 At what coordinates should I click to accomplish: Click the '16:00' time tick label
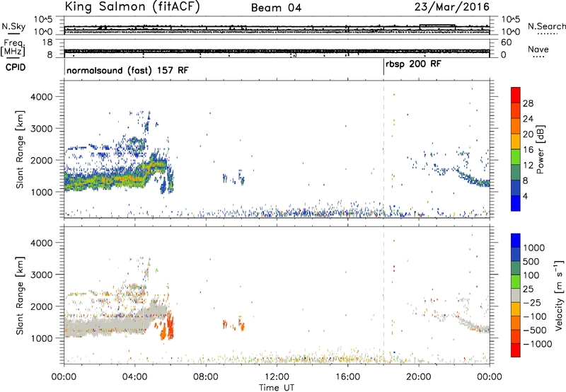pyautogui.click(x=347, y=377)
